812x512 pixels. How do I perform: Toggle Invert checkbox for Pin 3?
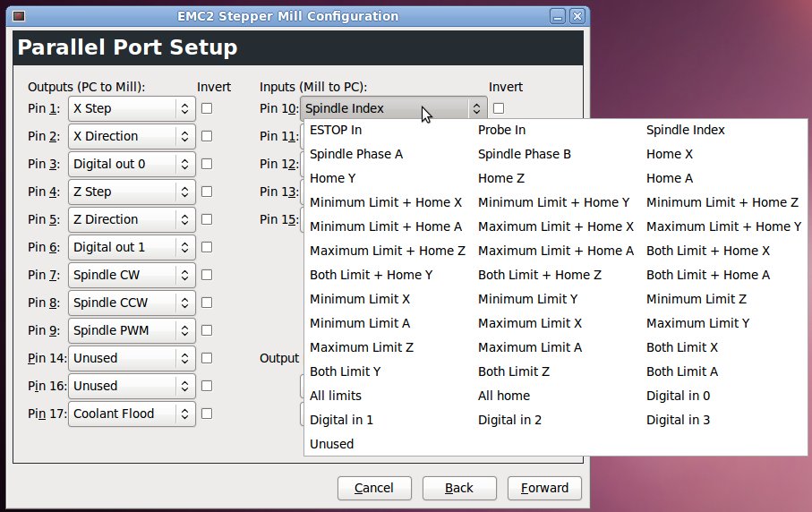click(207, 164)
